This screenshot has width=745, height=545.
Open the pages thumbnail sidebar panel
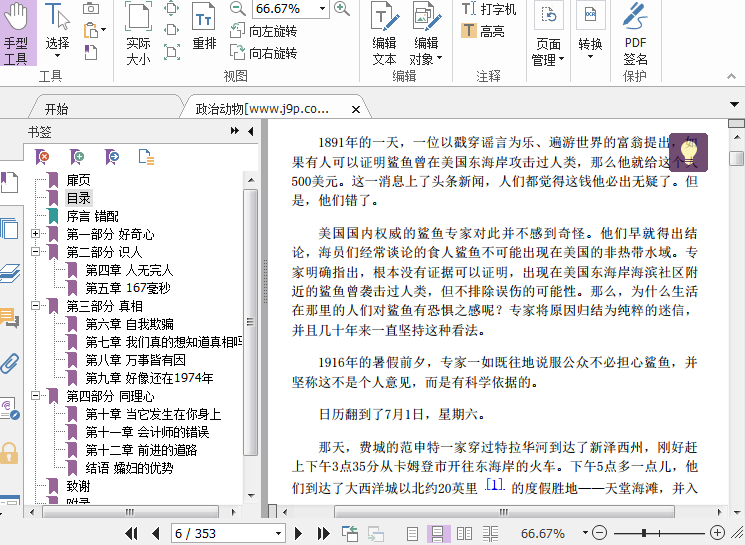(x=10, y=229)
